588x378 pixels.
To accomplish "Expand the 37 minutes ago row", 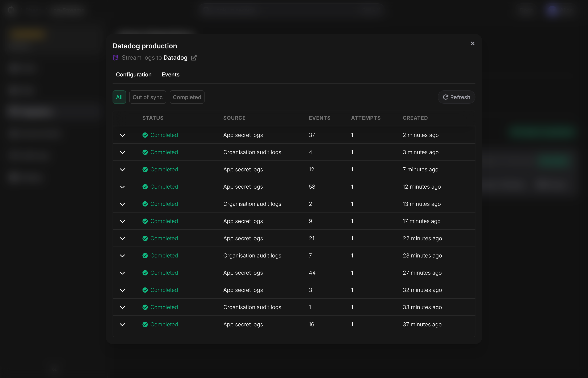I will pos(122,324).
